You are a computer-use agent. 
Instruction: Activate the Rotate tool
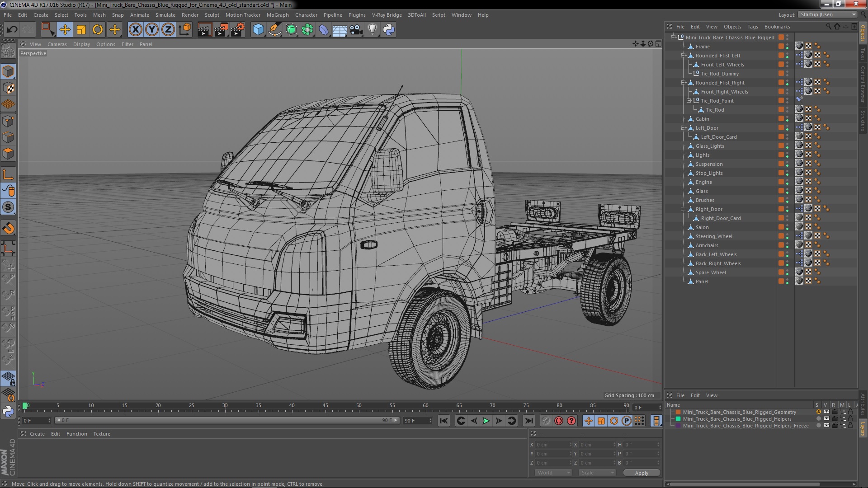click(98, 30)
